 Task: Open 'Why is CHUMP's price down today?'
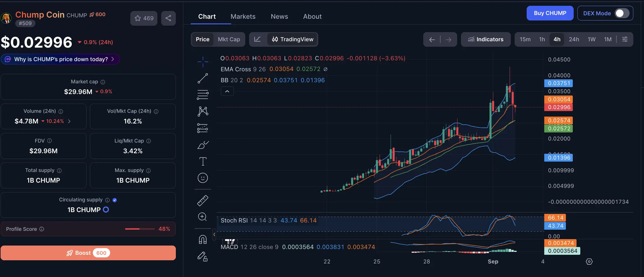click(x=60, y=59)
